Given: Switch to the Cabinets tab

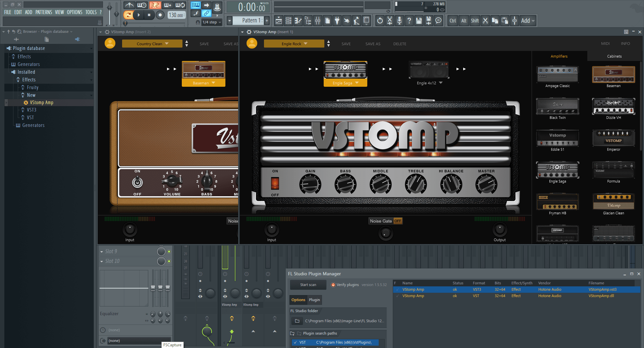Looking at the screenshot, I should [614, 56].
